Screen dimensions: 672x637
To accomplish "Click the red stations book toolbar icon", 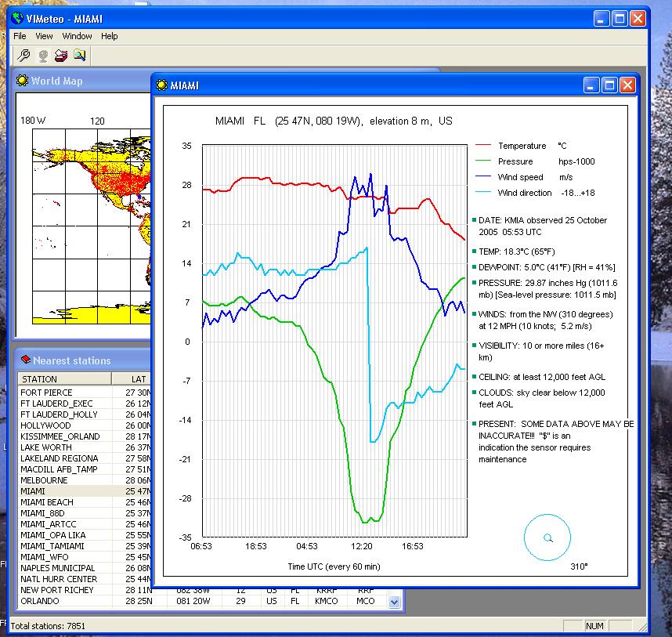I will 61,56.
